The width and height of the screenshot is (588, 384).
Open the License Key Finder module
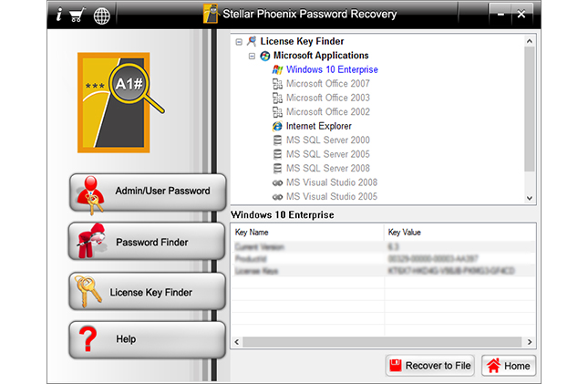tap(147, 292)
